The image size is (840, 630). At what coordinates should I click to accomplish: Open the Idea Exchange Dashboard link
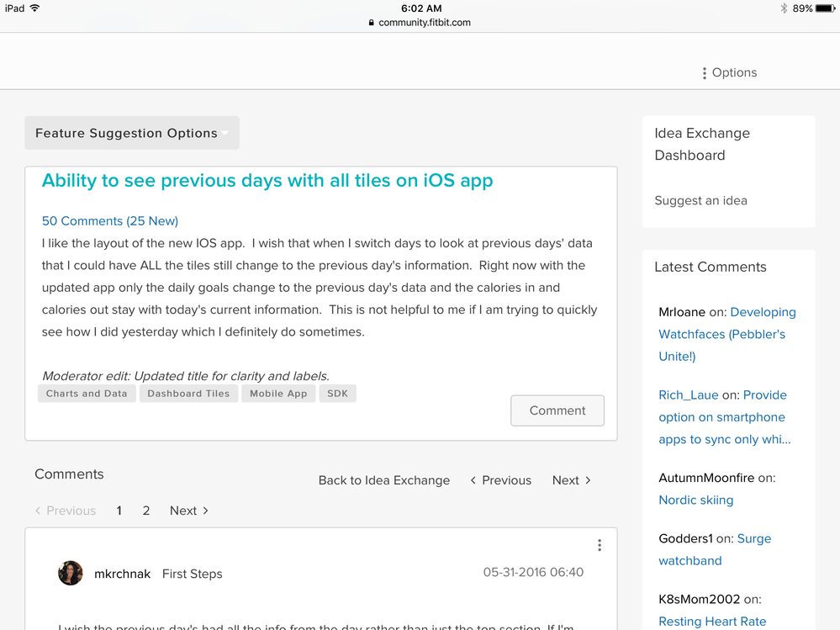pyautogui.click(x=702, y=144)
